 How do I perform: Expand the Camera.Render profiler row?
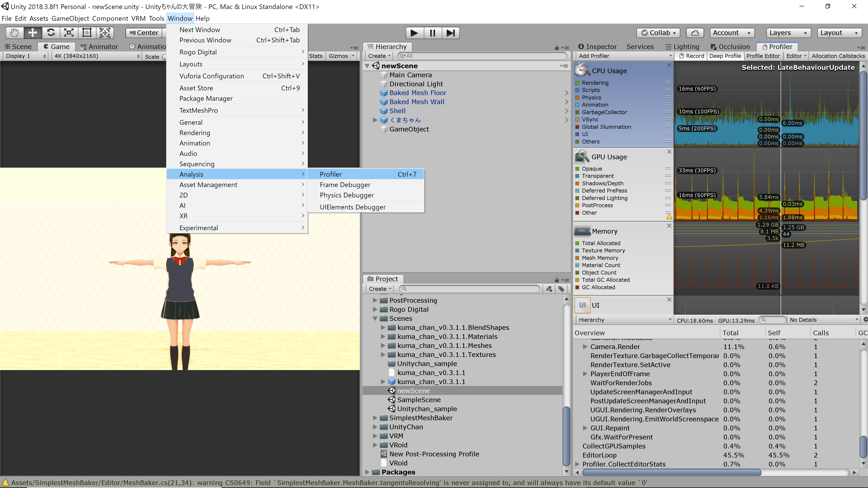[x=585, y=347]
